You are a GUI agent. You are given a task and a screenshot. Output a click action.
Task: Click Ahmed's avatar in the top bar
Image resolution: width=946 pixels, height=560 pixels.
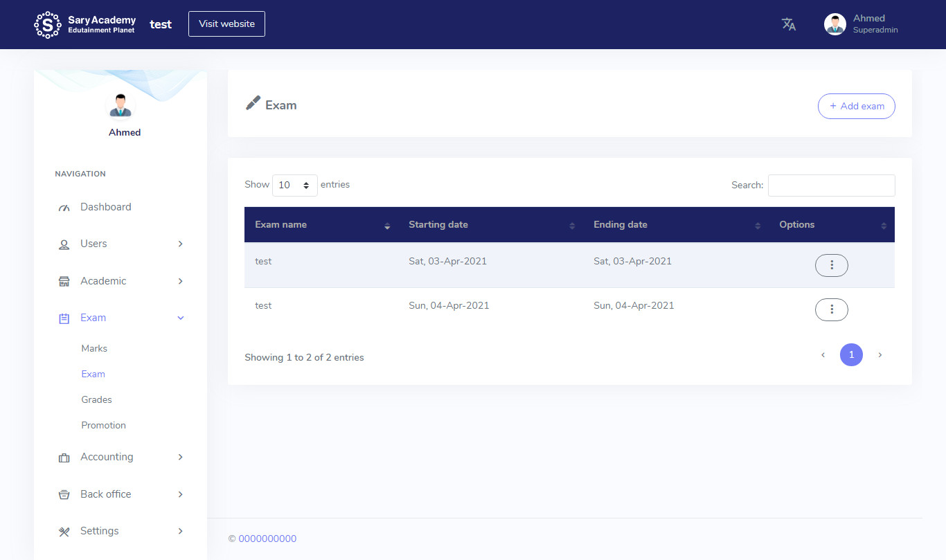coord(835,24)
